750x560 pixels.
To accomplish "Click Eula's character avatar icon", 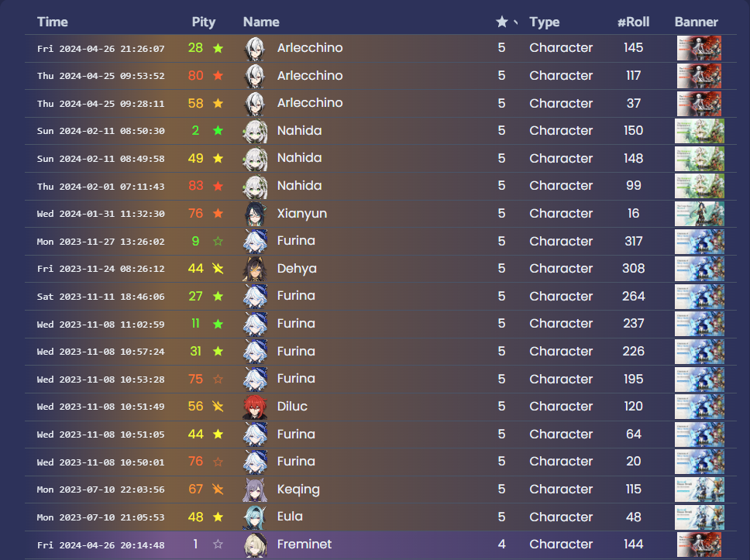I will [255, 517].
